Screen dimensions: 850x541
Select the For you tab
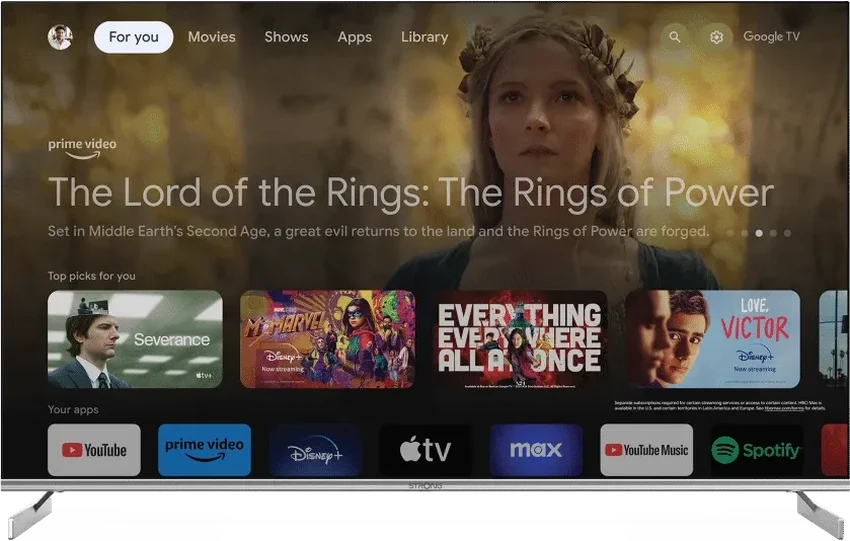(x=133, y=37)
